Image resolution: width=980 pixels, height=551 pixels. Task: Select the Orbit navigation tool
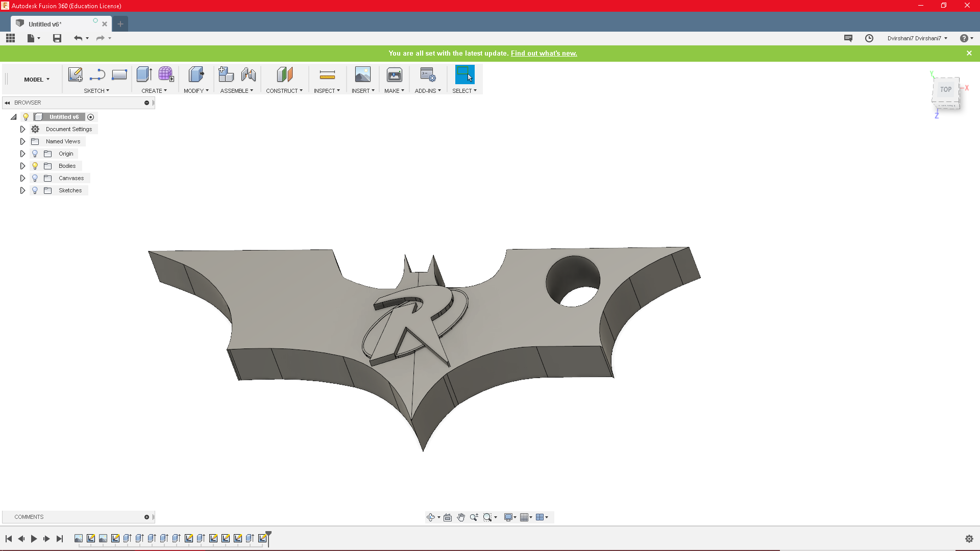coord(431,517)
